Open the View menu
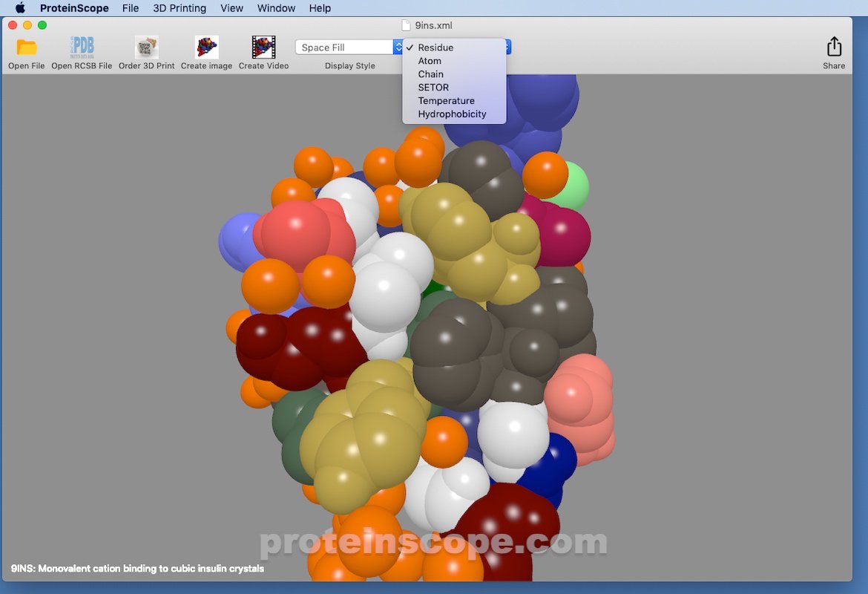Image resolution: width=868 pixels, height=594 pixels. tap(231, 8)
